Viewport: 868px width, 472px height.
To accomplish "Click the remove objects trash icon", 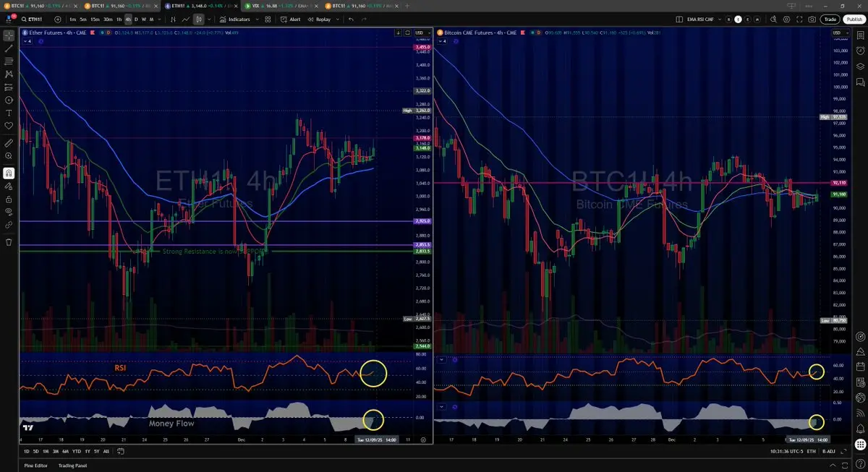I will click(9, 242).
